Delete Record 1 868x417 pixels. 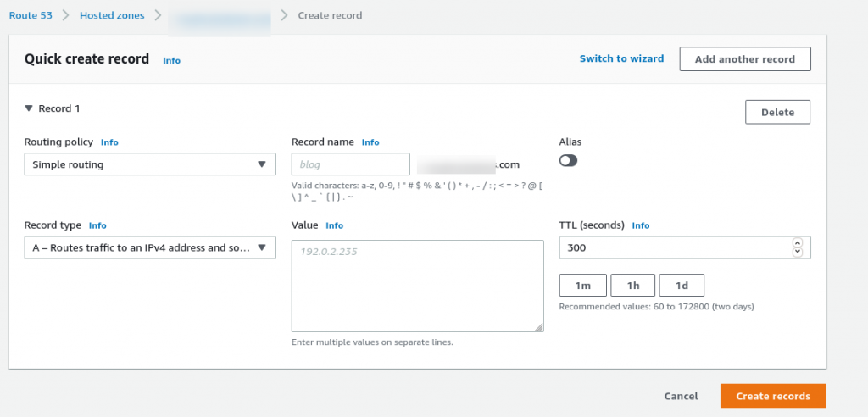click(778, 112)
